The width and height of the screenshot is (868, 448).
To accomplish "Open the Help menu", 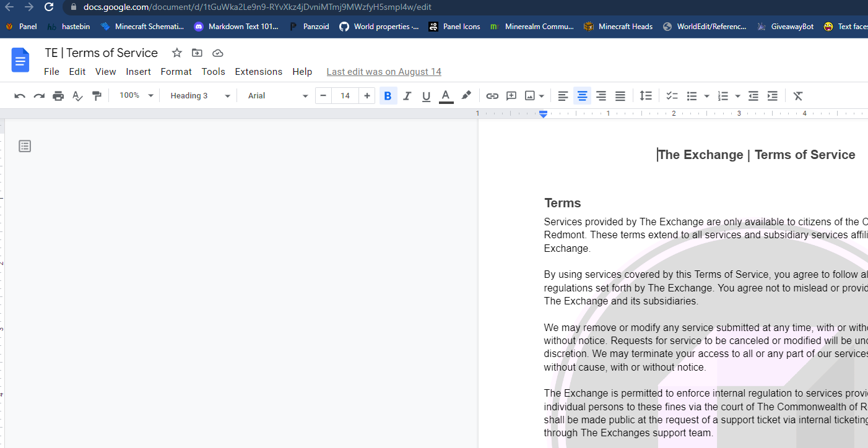I will tap(302, 72).
